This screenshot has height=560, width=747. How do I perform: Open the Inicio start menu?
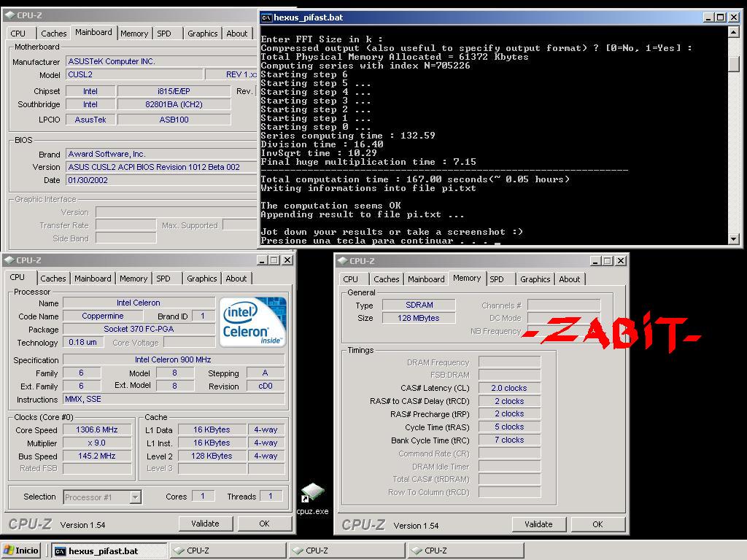21,551
